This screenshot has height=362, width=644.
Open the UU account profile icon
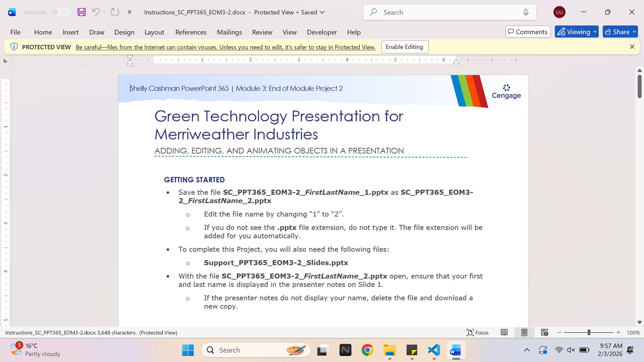click(559, 12)
